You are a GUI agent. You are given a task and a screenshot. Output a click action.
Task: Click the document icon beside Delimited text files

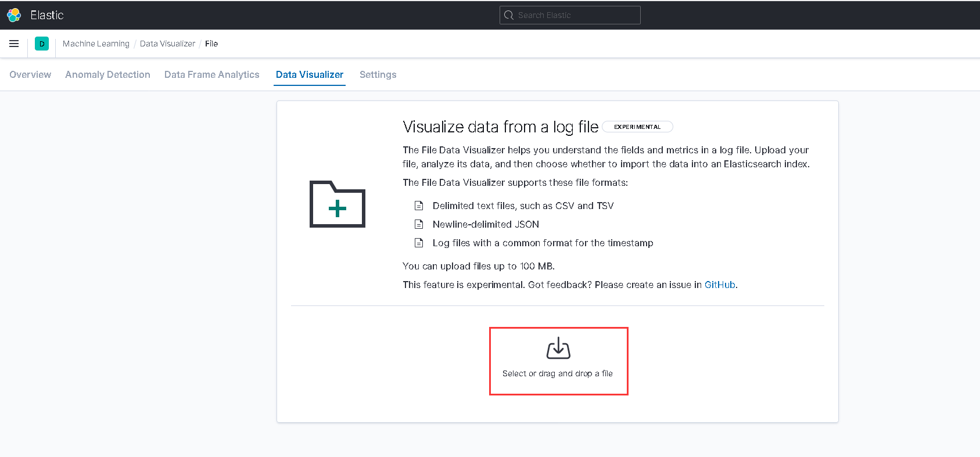pyautogui.click(x=419, y=206)
